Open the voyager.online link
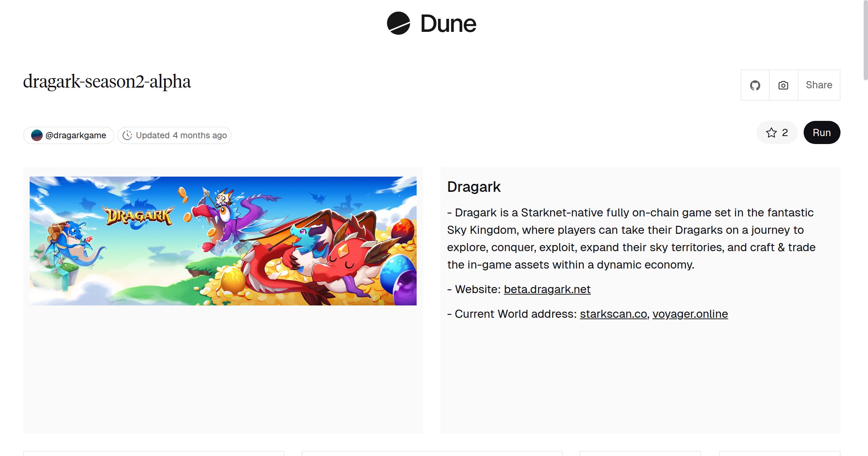This screenshot has height=456, width=868. coord(690,314)
